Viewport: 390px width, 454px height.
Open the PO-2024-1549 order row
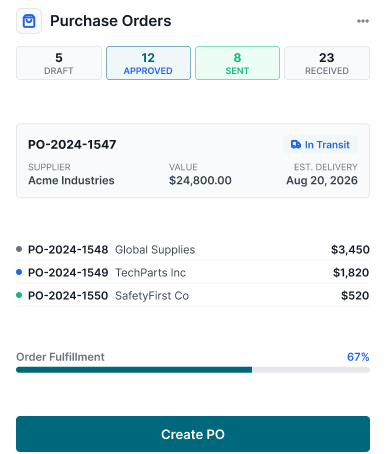pyautogui.click(x=193, y=272)
